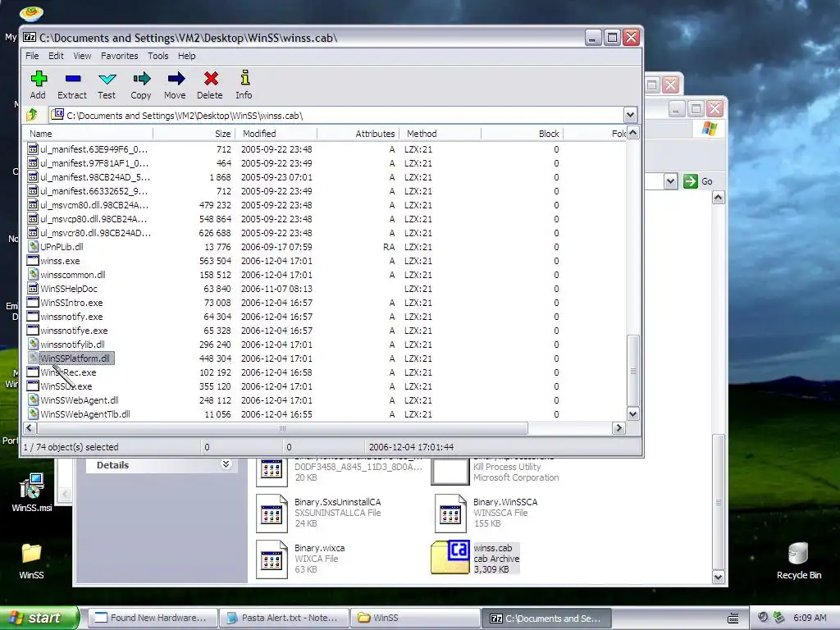Go up one folder level icon
840x630 pixels.
tap(32, 115)
